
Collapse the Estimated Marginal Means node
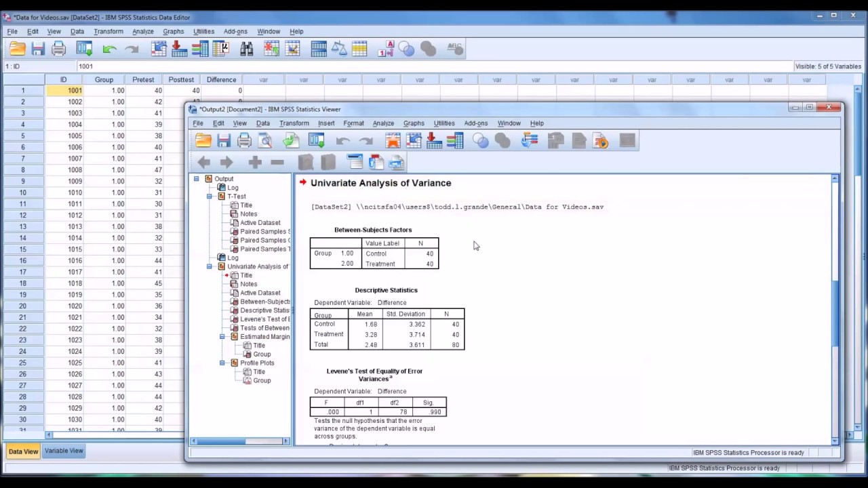(x=222, y=337)
